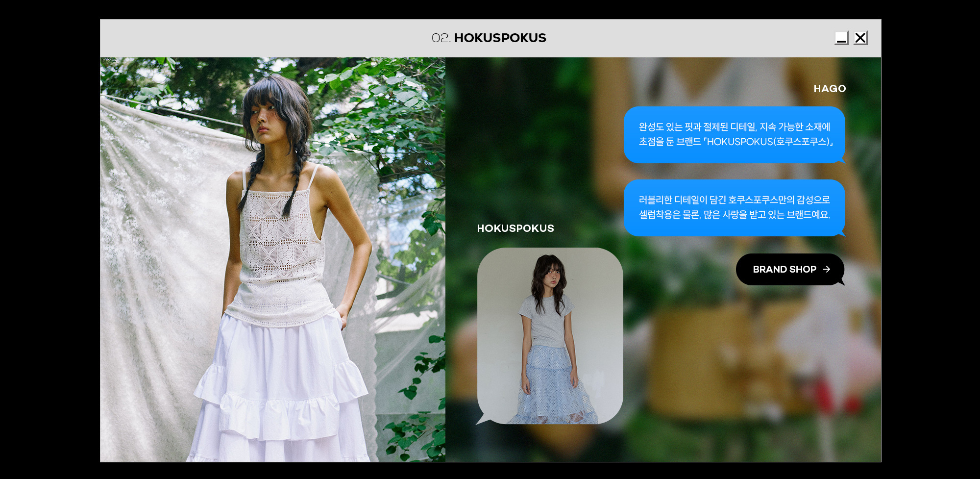Click the chat bubble beginning '완성도 있는 핏과'

pos(734,135)
